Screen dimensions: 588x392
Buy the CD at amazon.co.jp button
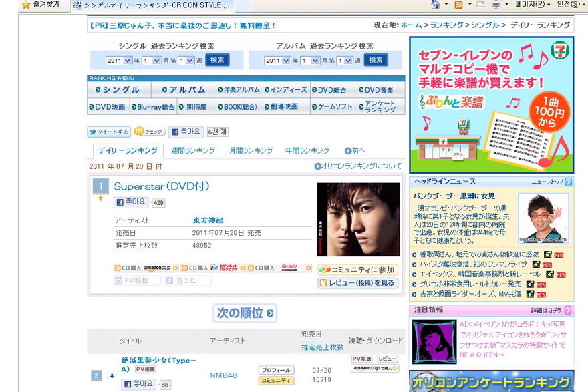(x=146, y=268)
